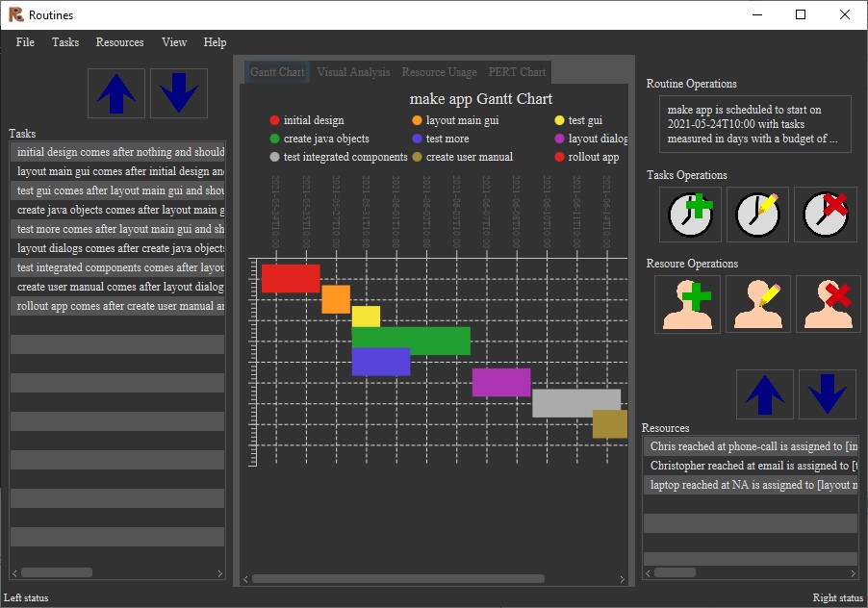Screen dimensions: 868x608
Task: Maximize the Routines window
Action: pyautogui.click(x=801, y=15)
